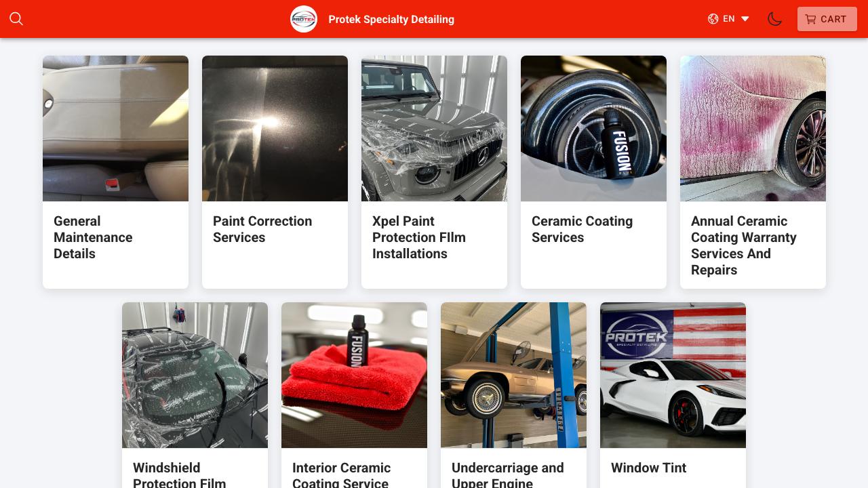Viewport: 868px width, 488px height.
Task: Click the globe language icon
Action: pyautogui.click(x=713, y=19)
